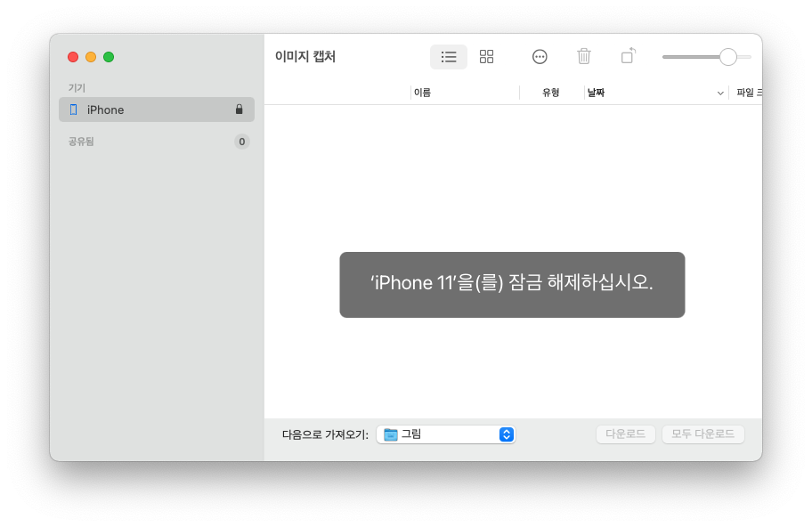
Task: Toggle the sort direction chevron in 날짜 column
Action: coord(719,93)
